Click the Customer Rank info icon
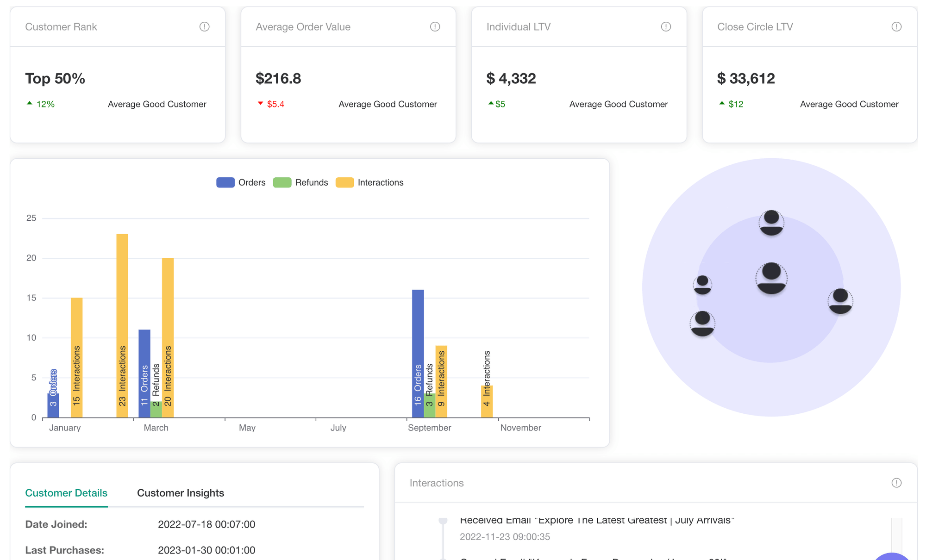 pyautogui.click(x=204, y=27)
